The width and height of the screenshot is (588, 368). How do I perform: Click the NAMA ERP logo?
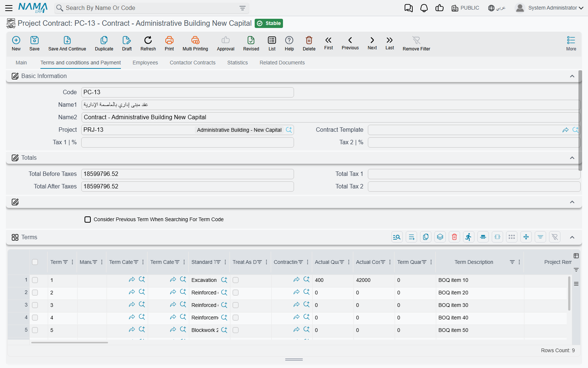(x=33, y=8)
